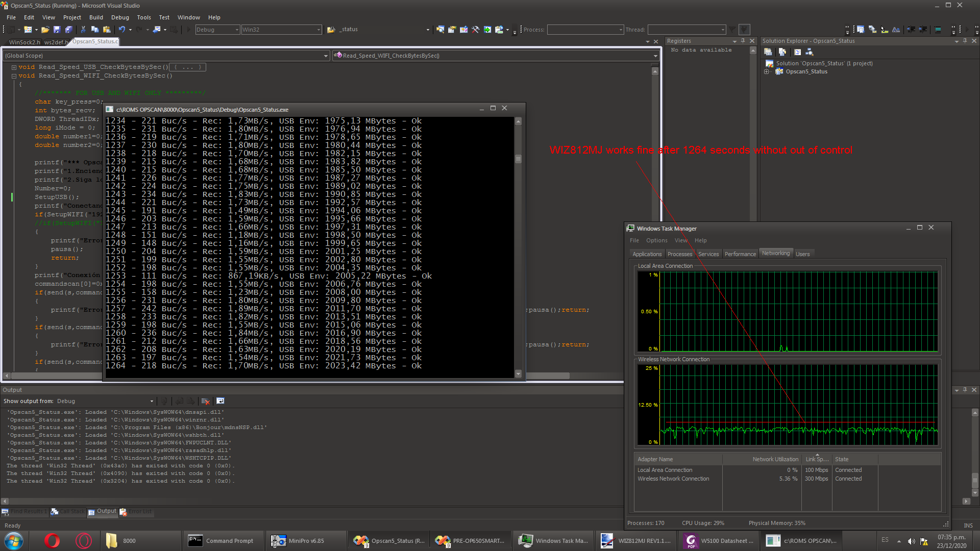This screenshot has width=980, height=551.
Task: Increase line indent toolbar icon
Action: click(923, 30)
